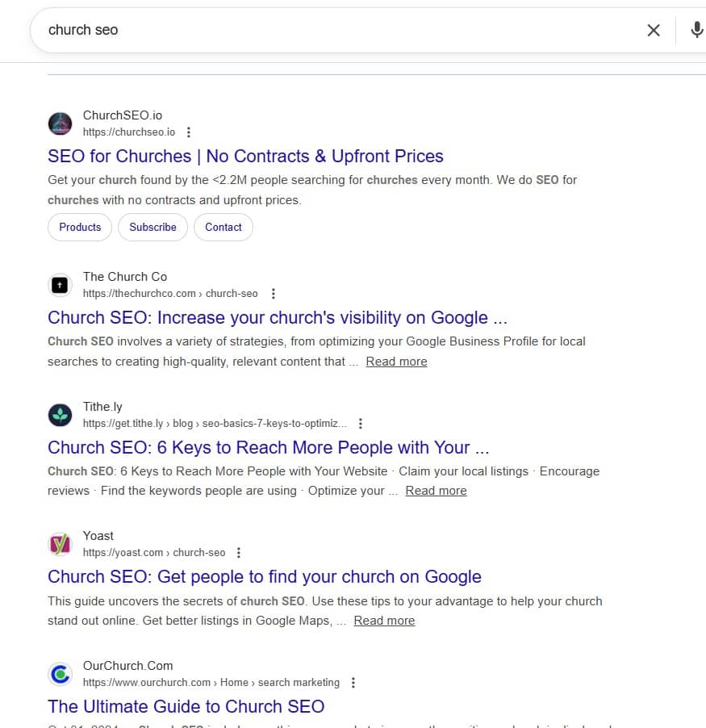Viewport: 706px width, 728px height.
Task: Click into the 'church seo' search field
Action: (323, 31)
